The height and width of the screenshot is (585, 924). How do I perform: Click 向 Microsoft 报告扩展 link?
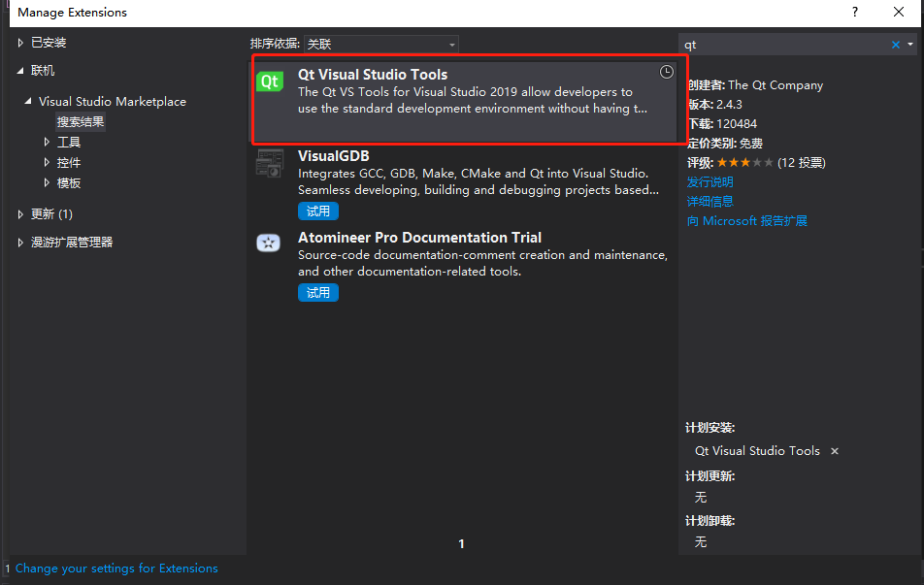[747, 221]
